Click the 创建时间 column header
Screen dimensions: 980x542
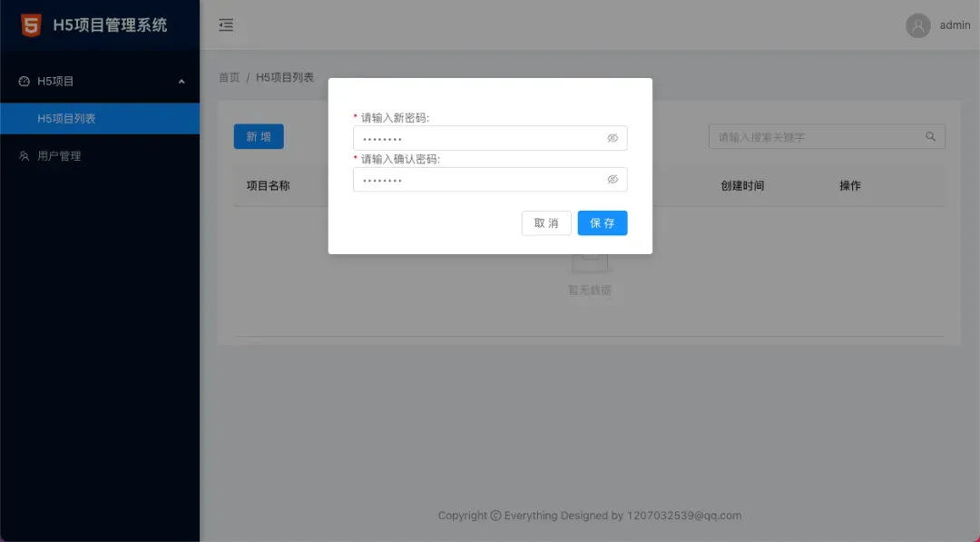(742, 186)
